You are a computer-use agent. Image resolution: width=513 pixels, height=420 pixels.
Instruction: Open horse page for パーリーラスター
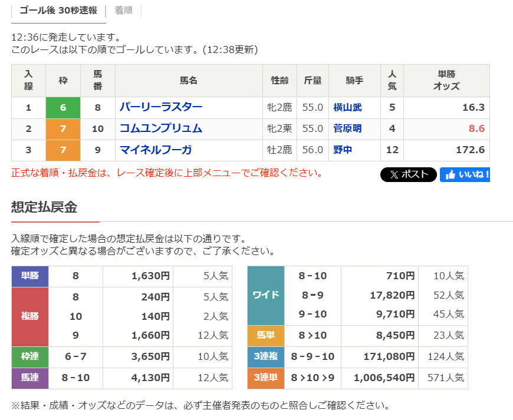coord(160,107)
